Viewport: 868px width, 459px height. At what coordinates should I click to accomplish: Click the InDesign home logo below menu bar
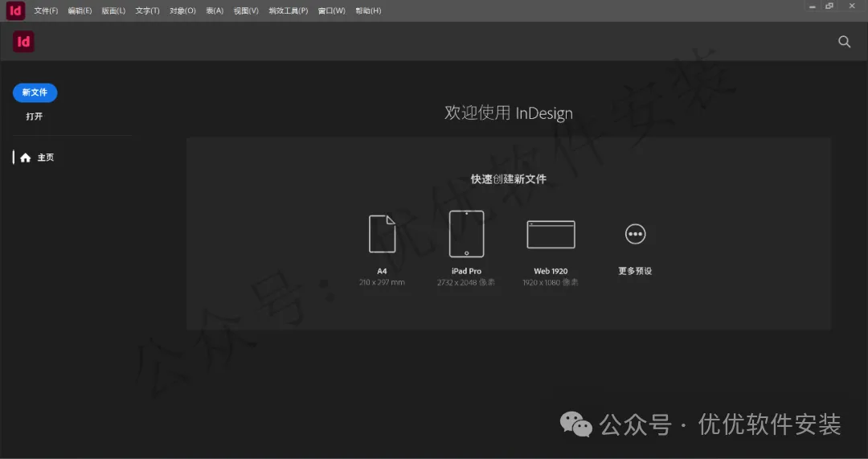(24, 42)
